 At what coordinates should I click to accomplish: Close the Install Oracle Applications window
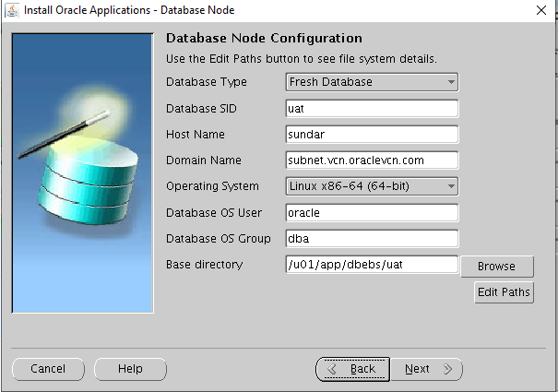540,10
